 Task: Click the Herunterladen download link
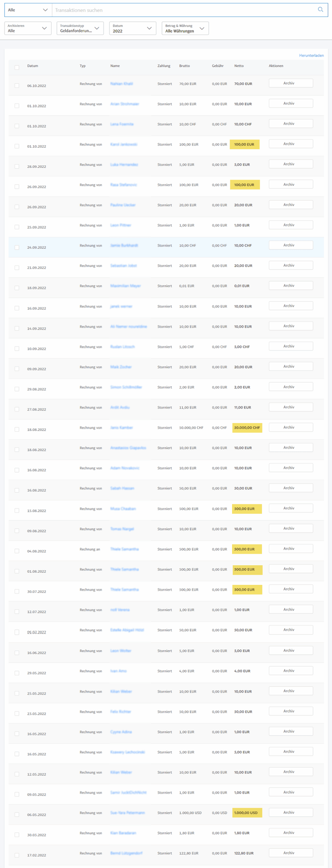point(311,56)
